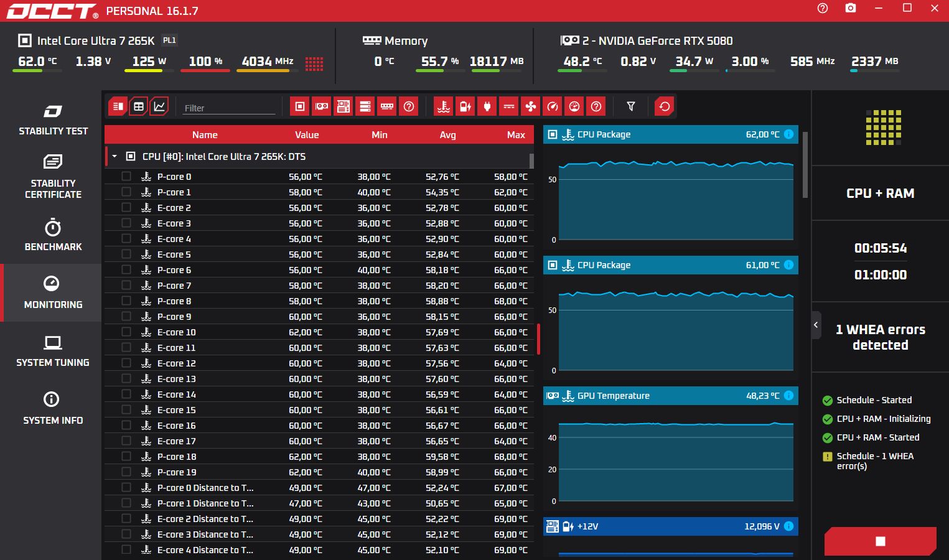Sort the table by the Avg column
The height and width of the screenshot is (560, 949).
pos(447,135)
